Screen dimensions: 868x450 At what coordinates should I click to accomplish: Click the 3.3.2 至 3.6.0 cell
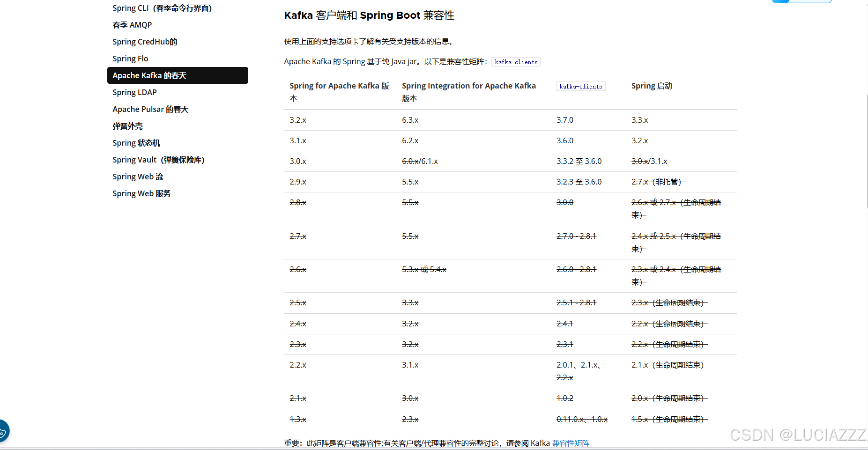(x=579, y=161)
